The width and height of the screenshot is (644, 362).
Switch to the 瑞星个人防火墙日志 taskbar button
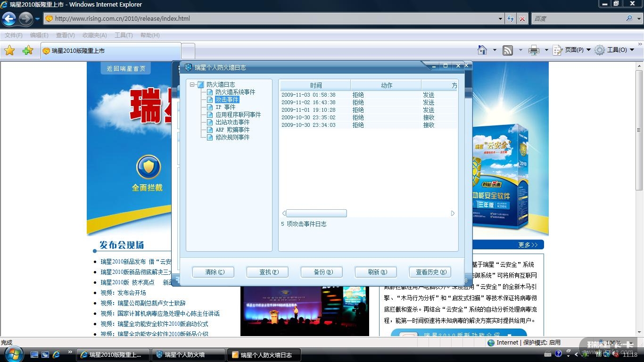click(264, 355)
